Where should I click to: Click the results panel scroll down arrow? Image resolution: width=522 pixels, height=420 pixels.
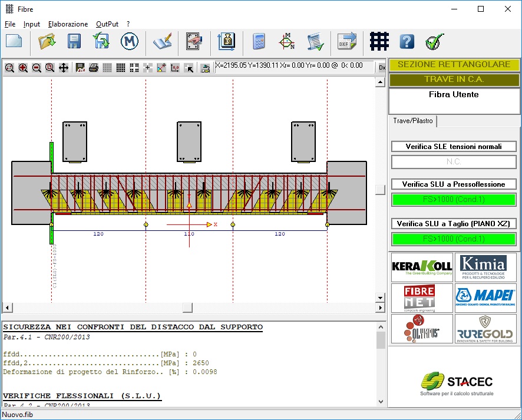coord(381,402)
